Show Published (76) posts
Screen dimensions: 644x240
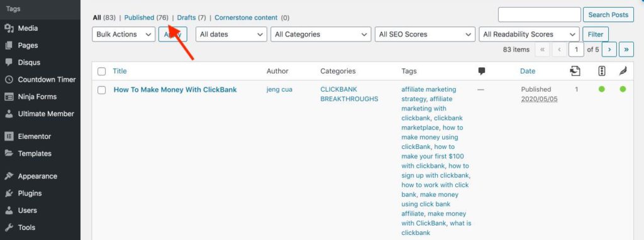(146, 18)
